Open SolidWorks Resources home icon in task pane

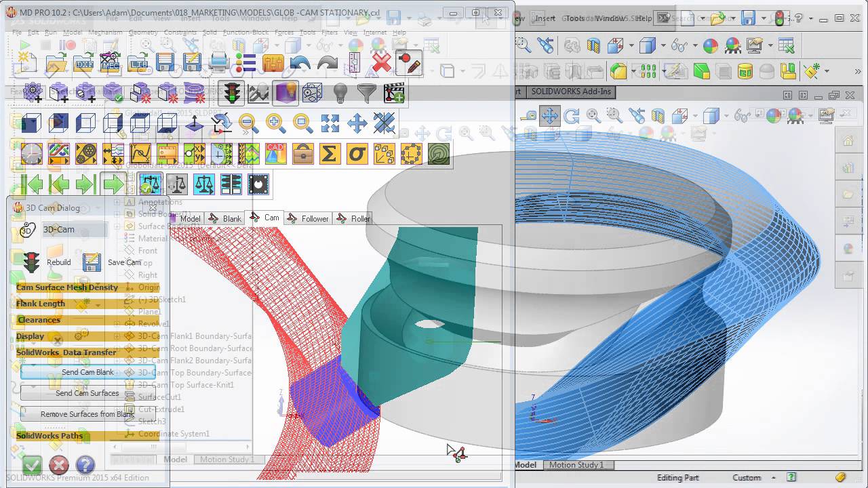(848, 141)
